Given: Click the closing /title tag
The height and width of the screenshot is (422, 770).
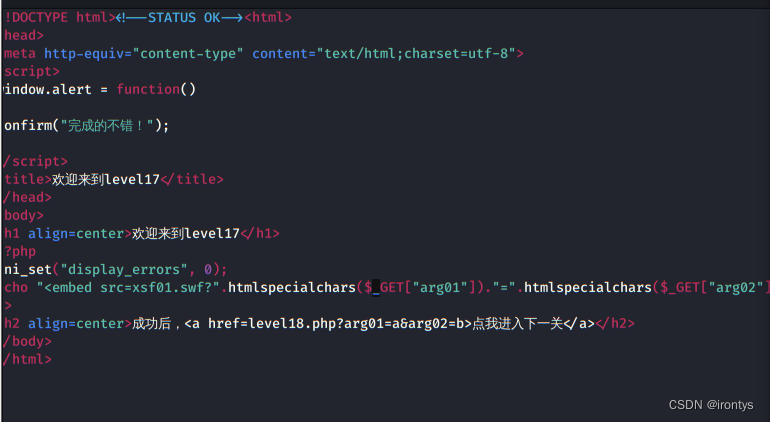Looking at the screenshot, I should [192, 179].
